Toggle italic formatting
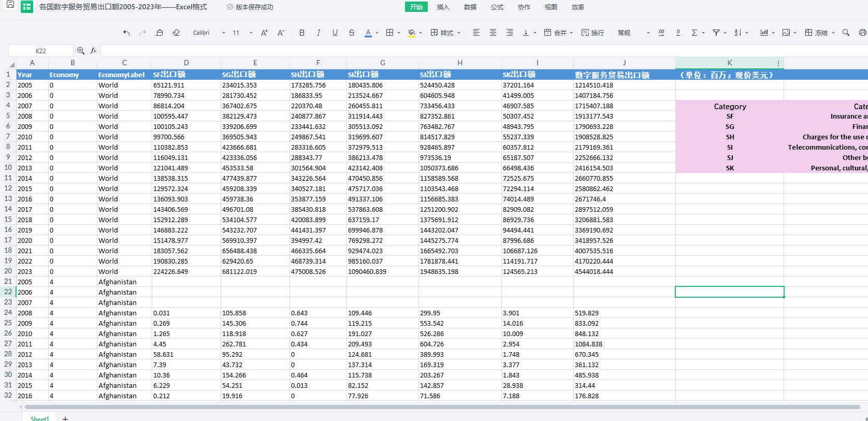868x421 pixels. [x=319, y=33]
